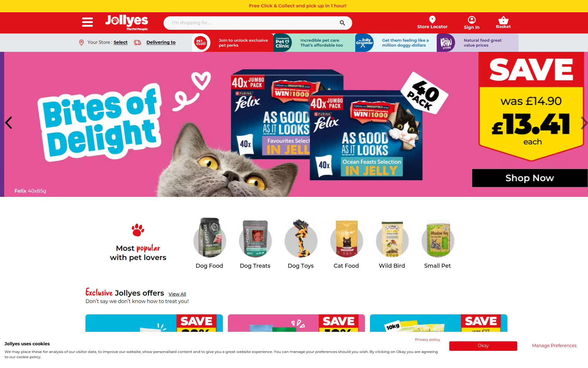Select your store link

(x=120, y=42)
